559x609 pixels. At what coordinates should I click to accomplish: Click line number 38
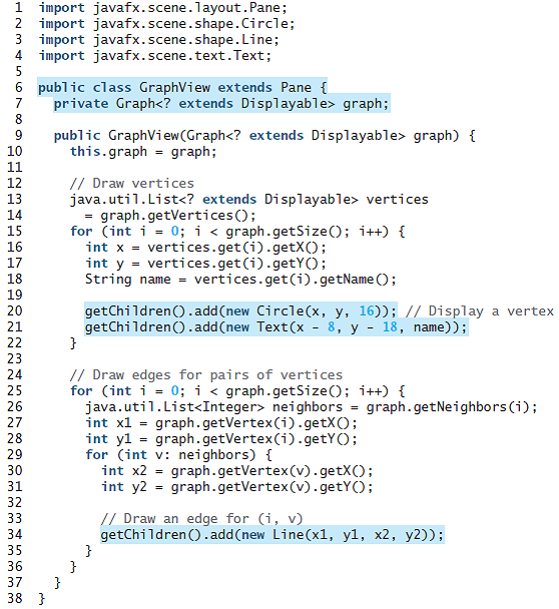point(15,598)
